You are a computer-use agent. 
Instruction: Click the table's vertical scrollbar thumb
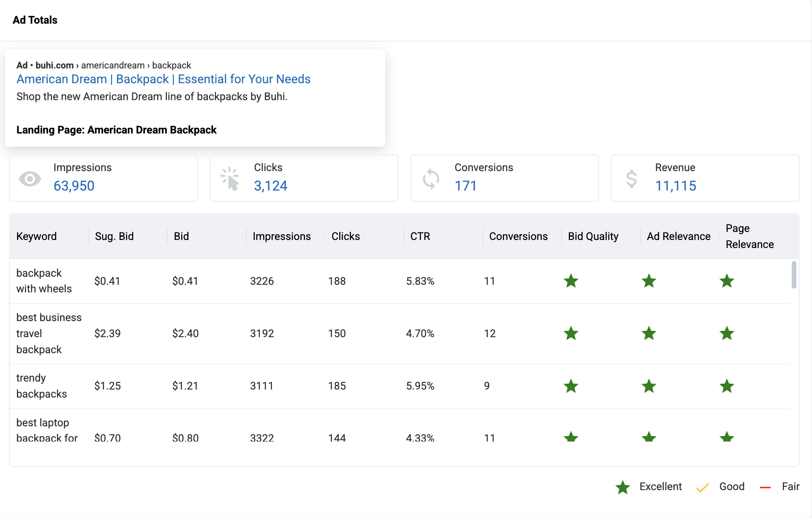click(794, 275)
